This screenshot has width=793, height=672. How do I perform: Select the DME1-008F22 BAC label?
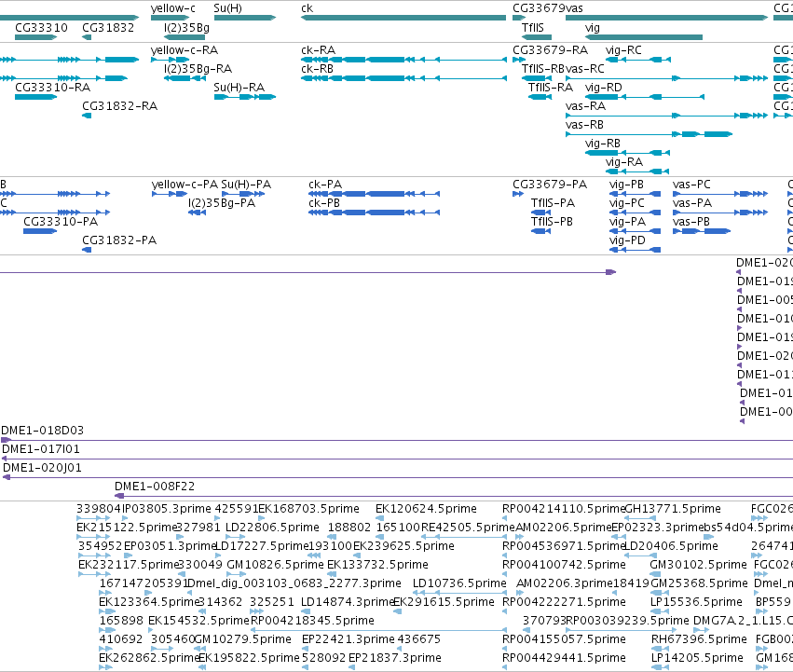tap(155, 487)
